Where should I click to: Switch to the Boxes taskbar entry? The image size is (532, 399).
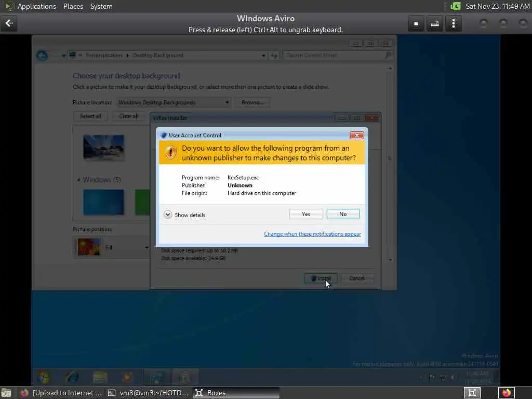236,393
